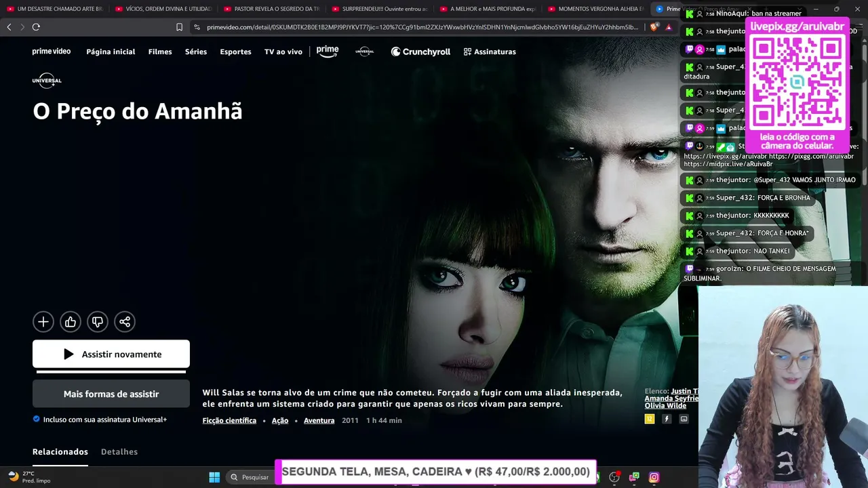This screenshot has width=868, height=488.
Task: Open the Aventura genre link
Action: point(319,420)
